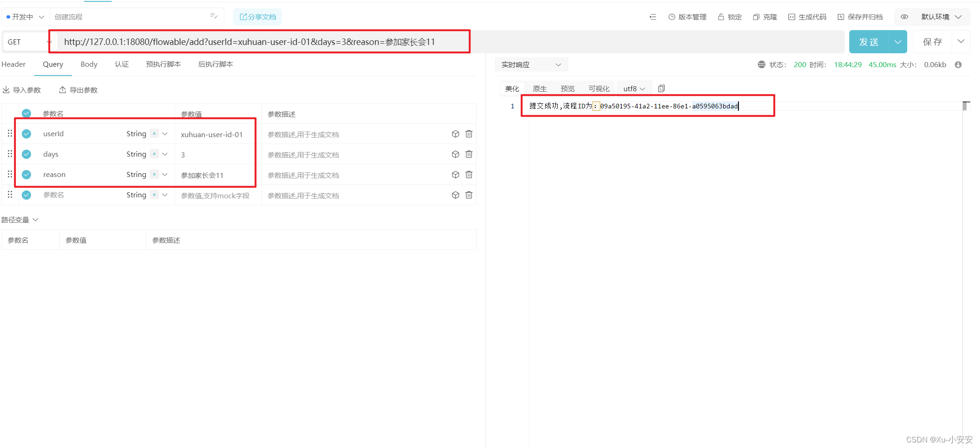
Task: Click the edit icon in 创建流程 field
Action: (x=214, y=16)
